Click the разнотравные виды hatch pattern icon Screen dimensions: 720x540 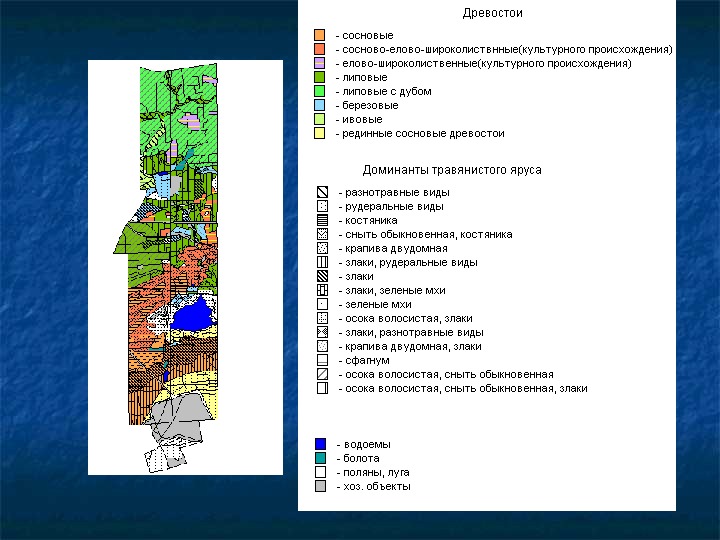pos(322,192)
